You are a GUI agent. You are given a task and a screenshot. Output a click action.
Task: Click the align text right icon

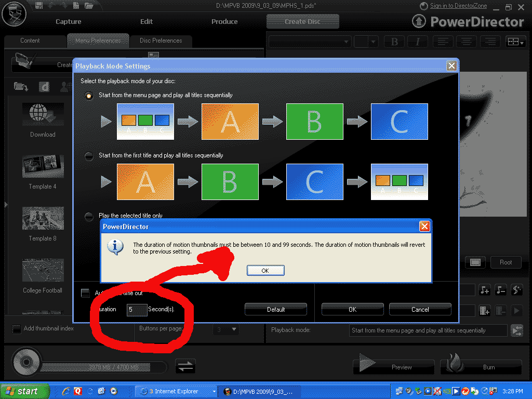(490, 42)
